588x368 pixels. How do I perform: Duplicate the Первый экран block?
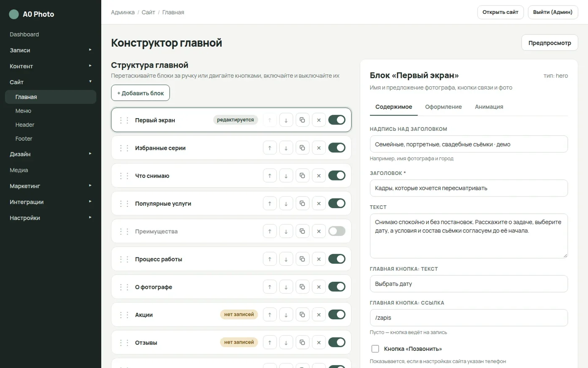[302, 120]
